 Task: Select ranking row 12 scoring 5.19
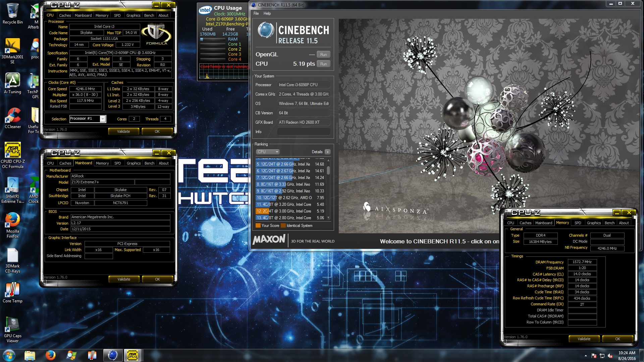point(290,211)
